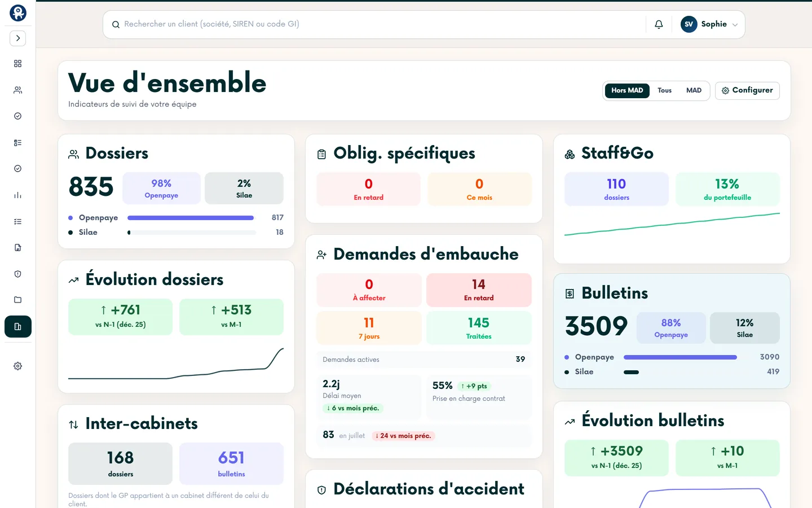Open the people icon in the left sidebar
This screenshot has width=812, height=508.
coord(18,90)
